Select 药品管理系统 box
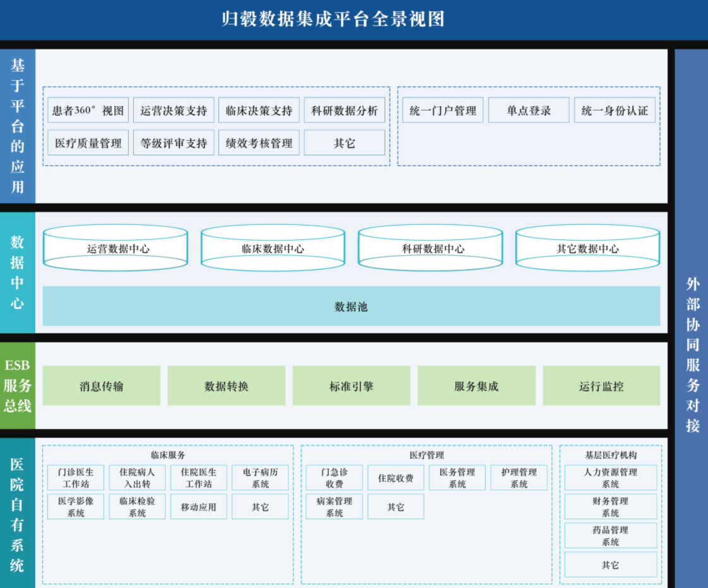The width and height of the screenshot is (708, 588). [611, 536]
